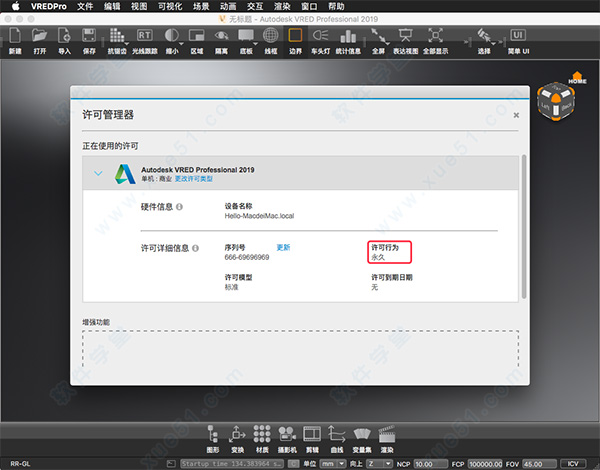The height and width of the screenshot is (470, 600).
Task: Open the 曲线 curve editor icon
Action: pos(337,434)
